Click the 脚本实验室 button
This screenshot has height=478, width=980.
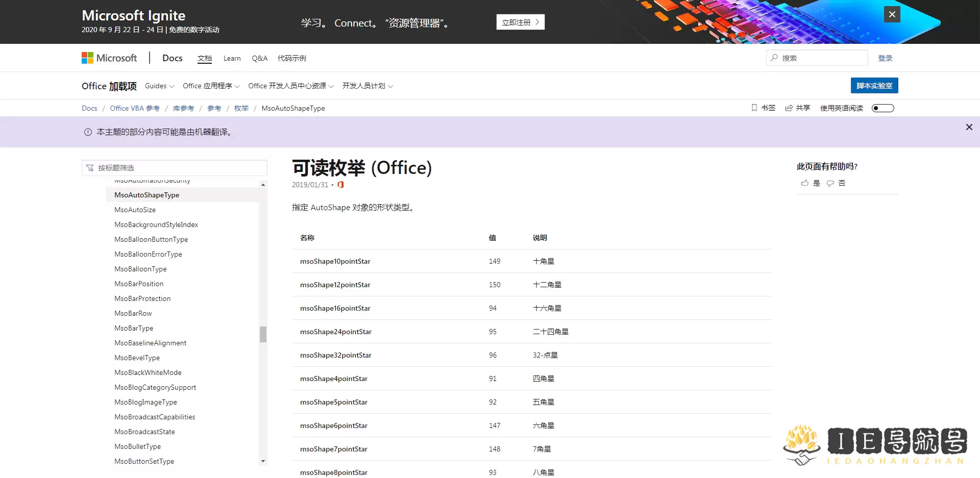point(874,86)
